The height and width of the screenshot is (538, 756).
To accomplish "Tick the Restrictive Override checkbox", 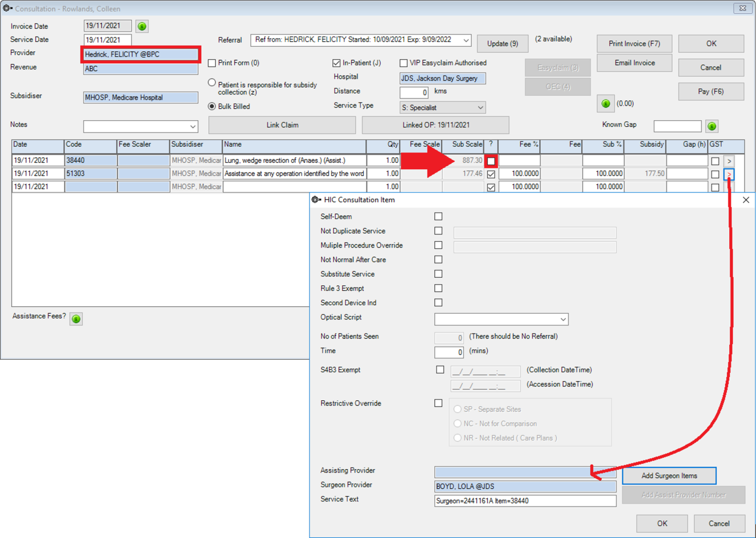I will pos(438,403).
